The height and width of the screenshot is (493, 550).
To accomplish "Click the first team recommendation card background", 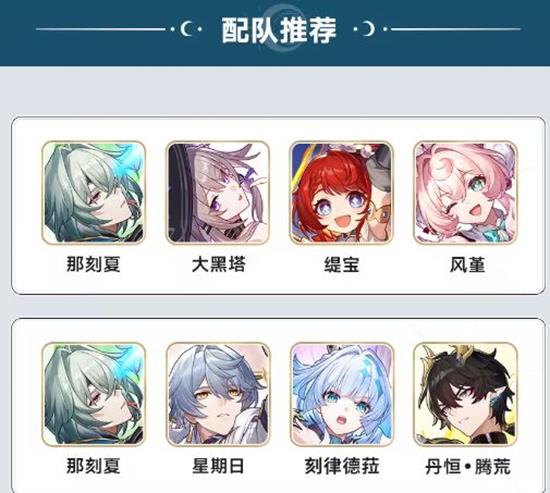I will 279,206.
